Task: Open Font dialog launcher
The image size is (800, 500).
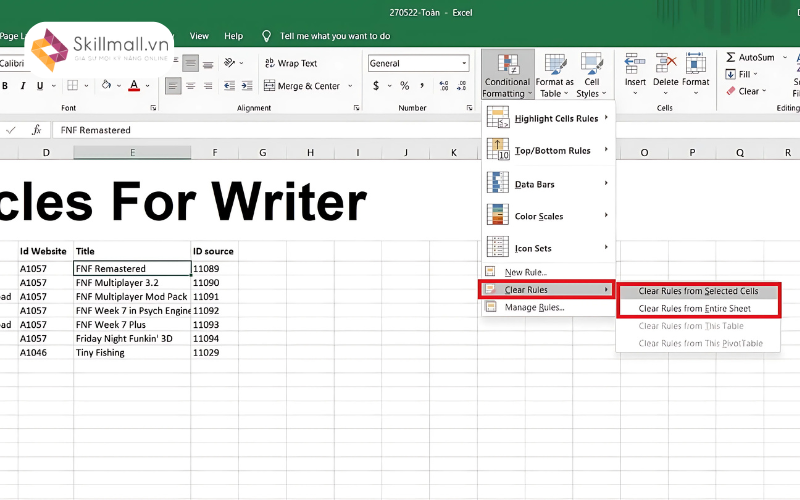Action: [153, 108]
